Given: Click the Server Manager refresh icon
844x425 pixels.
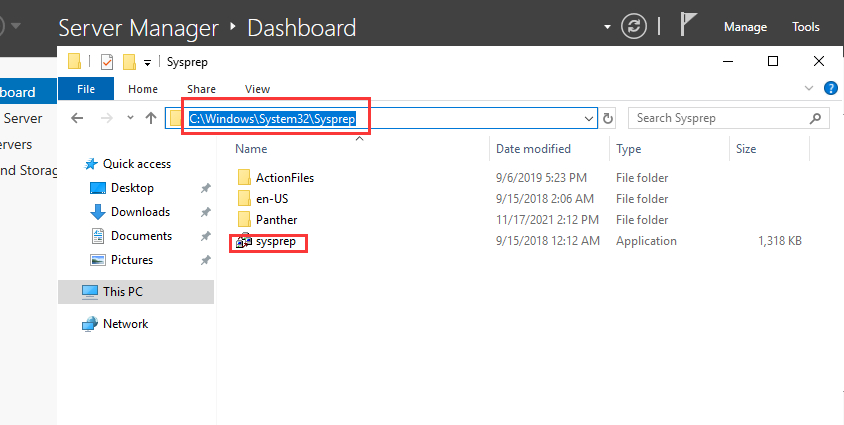Looking at the screenshot, I should 634,26.
